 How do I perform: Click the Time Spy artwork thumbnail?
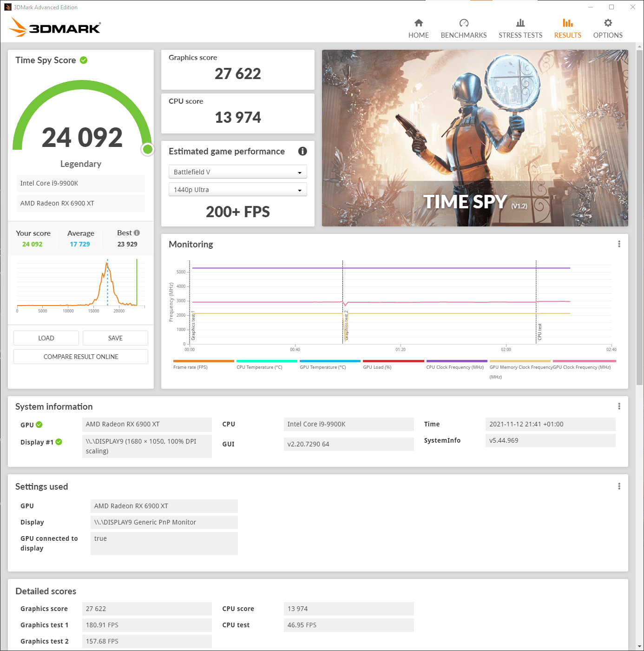(x=475, y=138)
